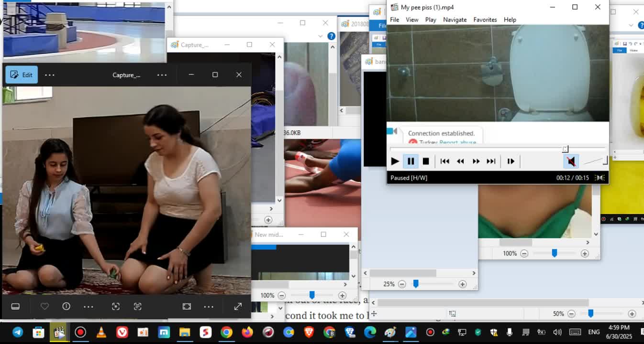This screenshot has height=344, width=644.
Task: Open Google Chrome from the taskbar
Action: (226, 332)
